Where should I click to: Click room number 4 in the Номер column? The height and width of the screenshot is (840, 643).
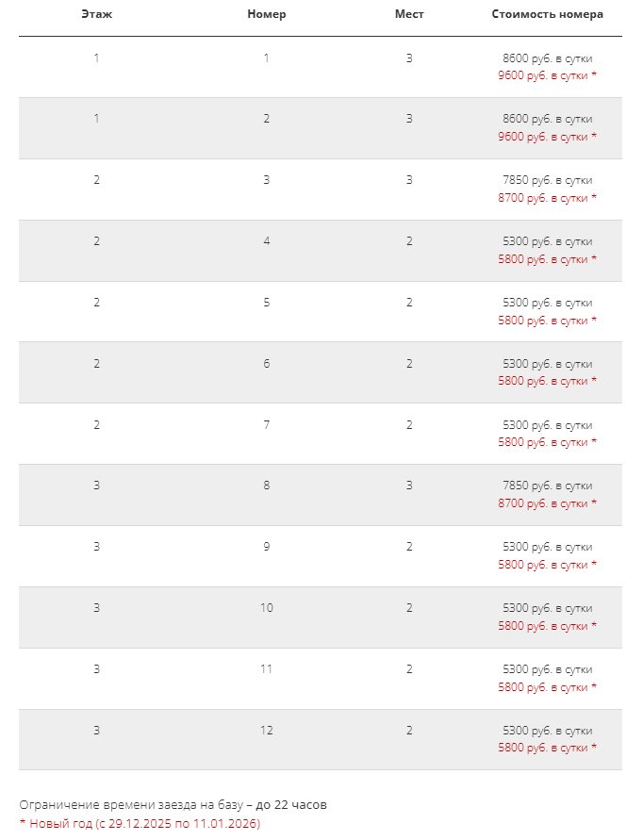coord(266,240)
